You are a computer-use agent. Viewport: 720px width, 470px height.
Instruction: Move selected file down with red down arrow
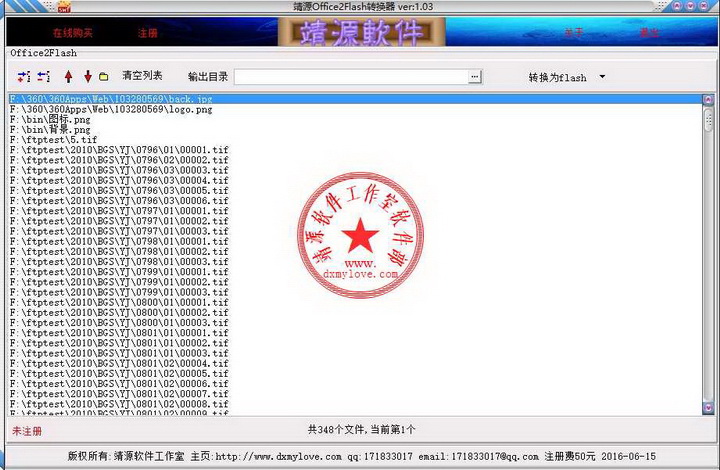pos(88,77)
